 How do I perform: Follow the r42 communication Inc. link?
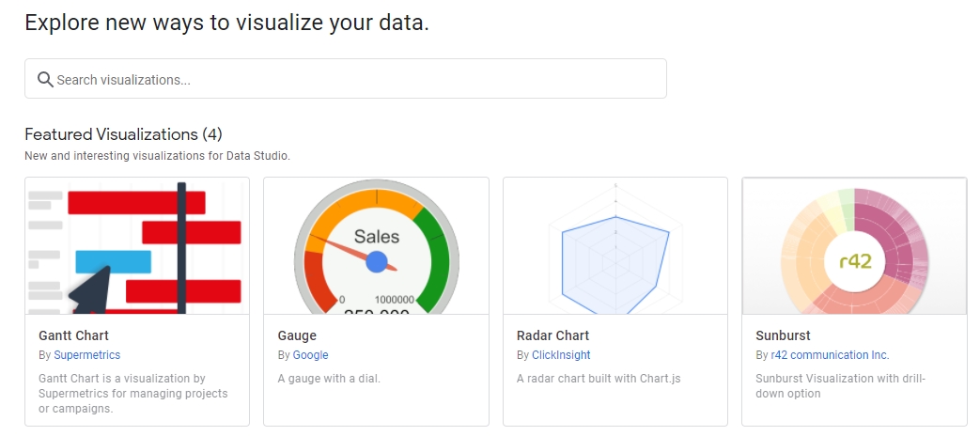[x=830, y=355]
